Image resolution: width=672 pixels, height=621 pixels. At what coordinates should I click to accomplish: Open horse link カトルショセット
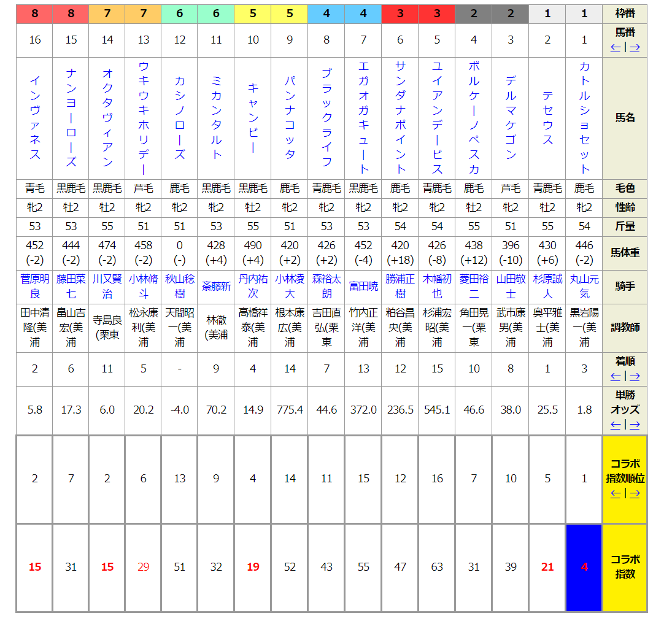coord(584,118)
